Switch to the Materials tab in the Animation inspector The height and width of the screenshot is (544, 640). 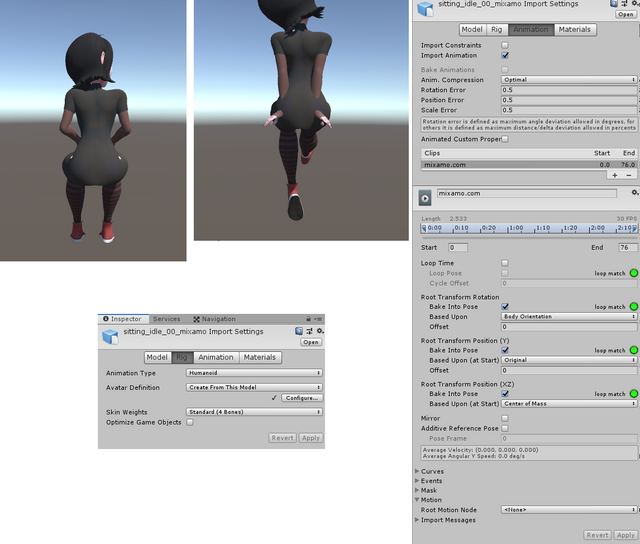[x=574, y=30]
